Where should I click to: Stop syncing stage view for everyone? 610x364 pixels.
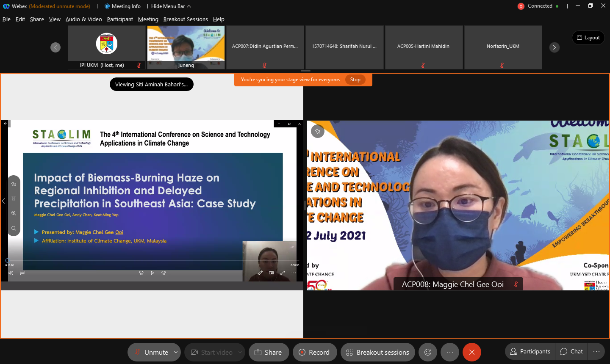[355, 80]
